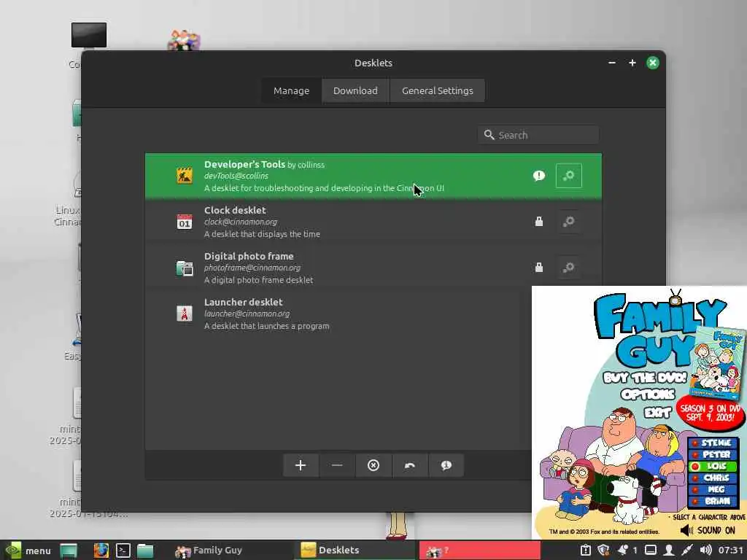Image resolution: width=747 pixels, height=560 pixels.
Task: Select STEWIE in Family Guy window
Action: click(713, 443)
